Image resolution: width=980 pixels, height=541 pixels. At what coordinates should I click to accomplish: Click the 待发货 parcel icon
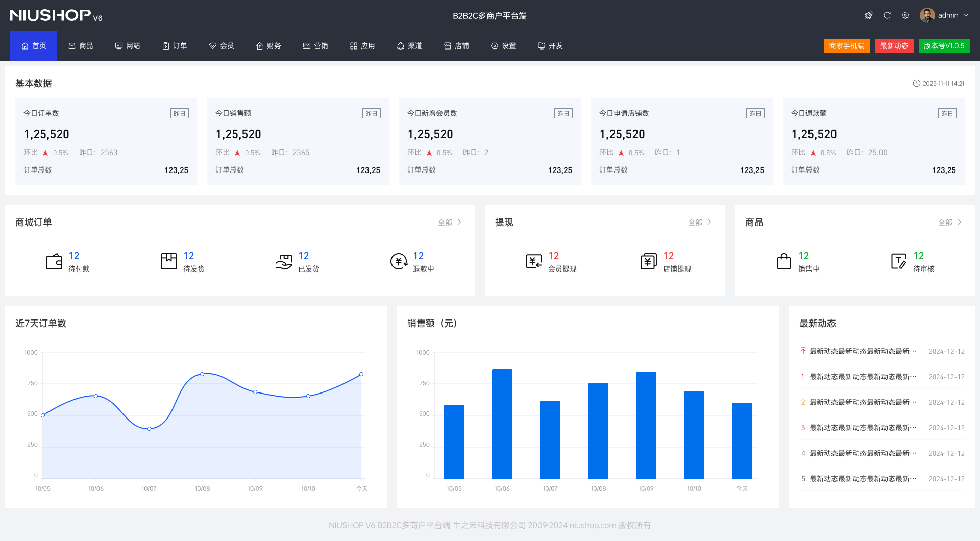point(168,261)
